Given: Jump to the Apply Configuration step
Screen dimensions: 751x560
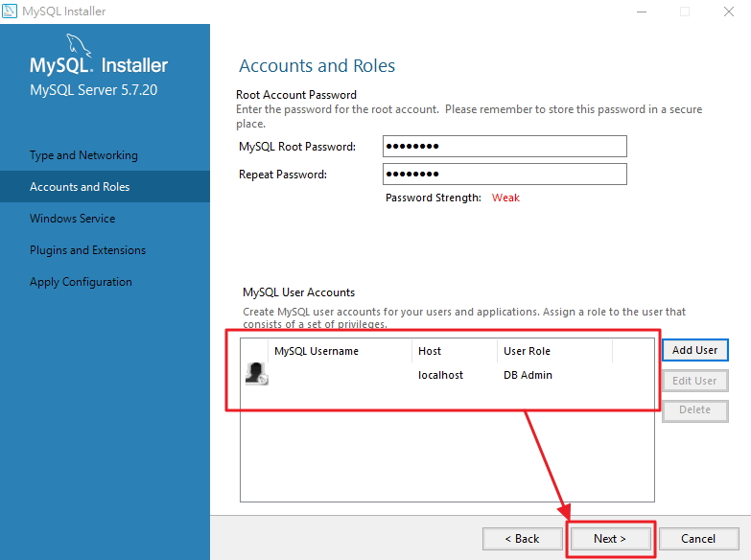Looking at the screenshot, I should (81, 282).
